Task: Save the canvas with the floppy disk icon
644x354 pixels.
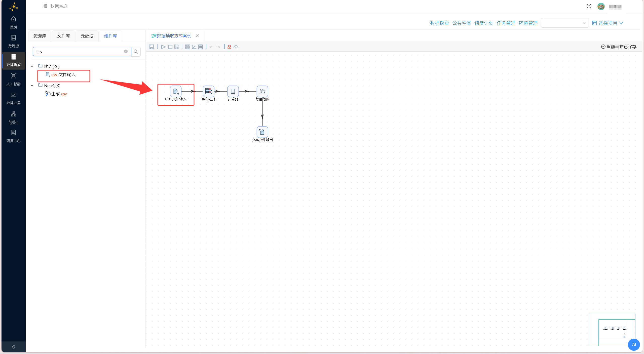Action: 151,47
